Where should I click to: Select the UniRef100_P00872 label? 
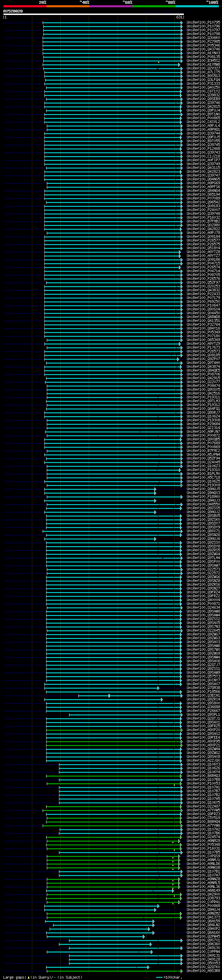[x=203, y=435]
